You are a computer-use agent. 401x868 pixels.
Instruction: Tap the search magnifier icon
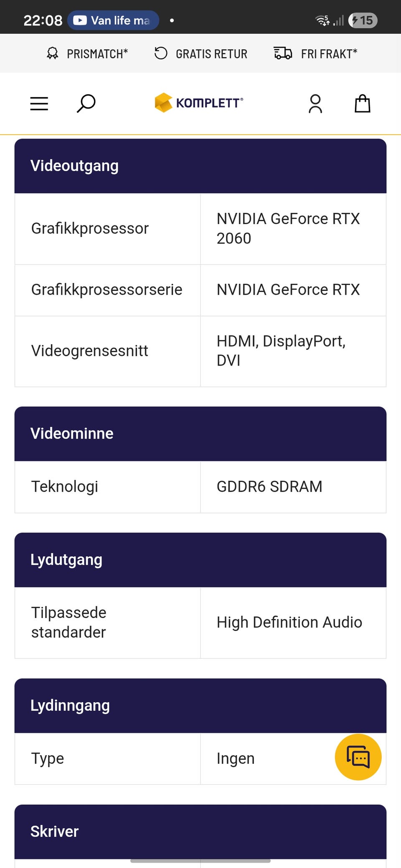[x=86, y=103]
